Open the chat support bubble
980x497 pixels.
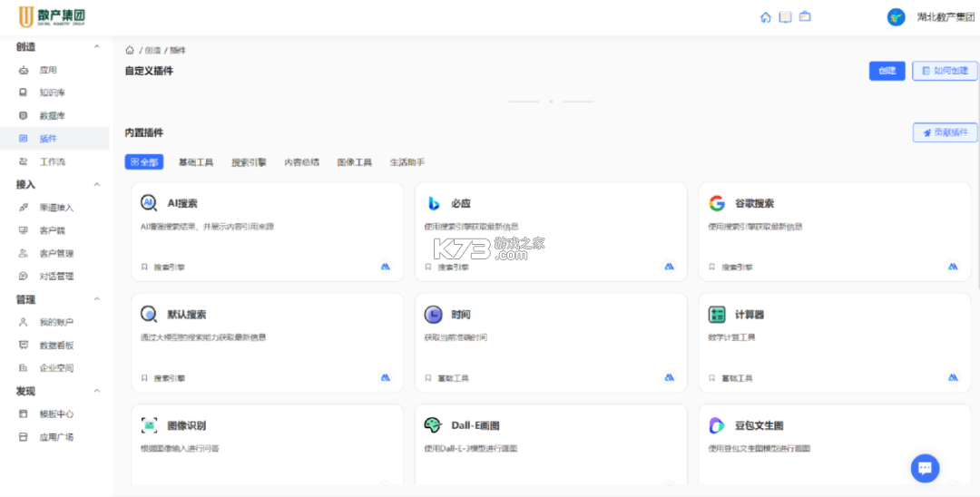(x=925, y=468)
